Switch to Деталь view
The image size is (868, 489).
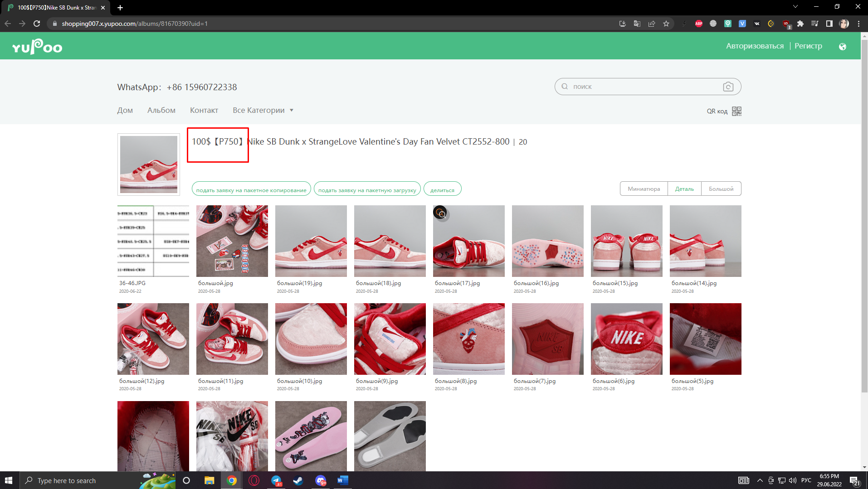tap(684, 189)
